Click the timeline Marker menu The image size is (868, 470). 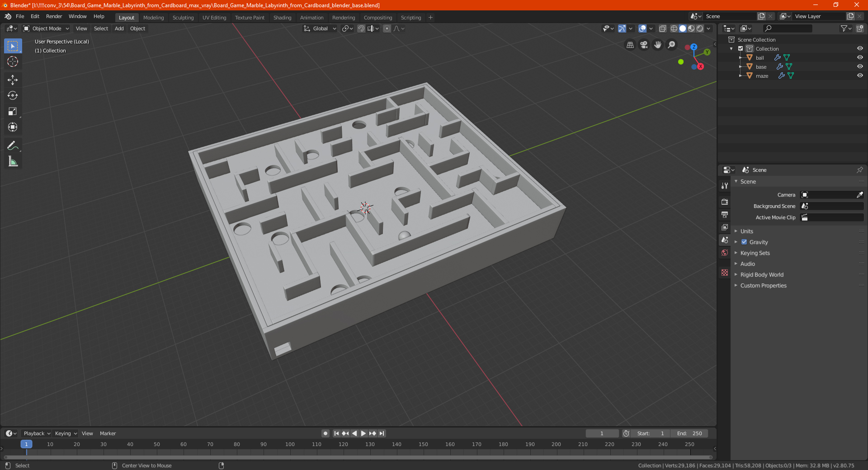click(108, 433)
